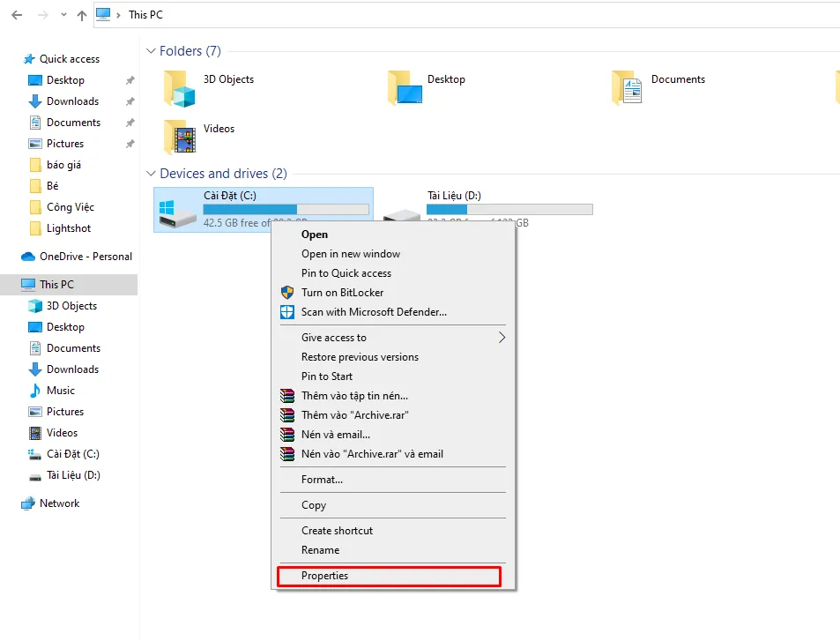Image resolution: width=840 pixels, height=641 pixels.
Task: Click the Quick access star icon
Action: coord(27,58)
